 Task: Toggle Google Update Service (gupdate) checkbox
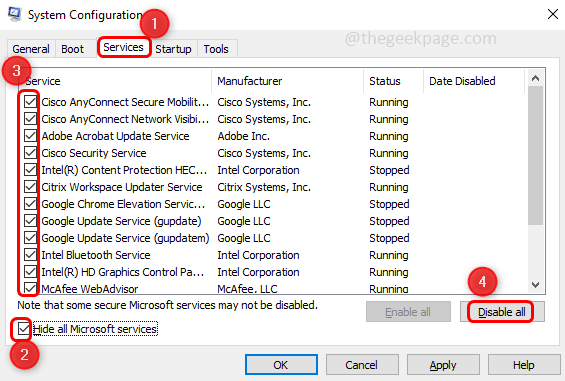tap(30, 221)
